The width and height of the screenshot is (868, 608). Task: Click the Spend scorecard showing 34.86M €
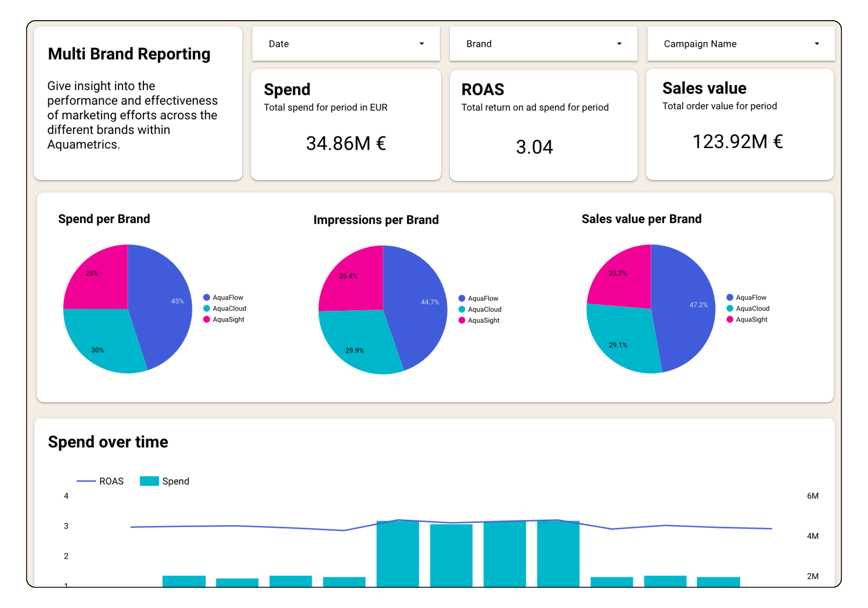click(x=345, y=143)
